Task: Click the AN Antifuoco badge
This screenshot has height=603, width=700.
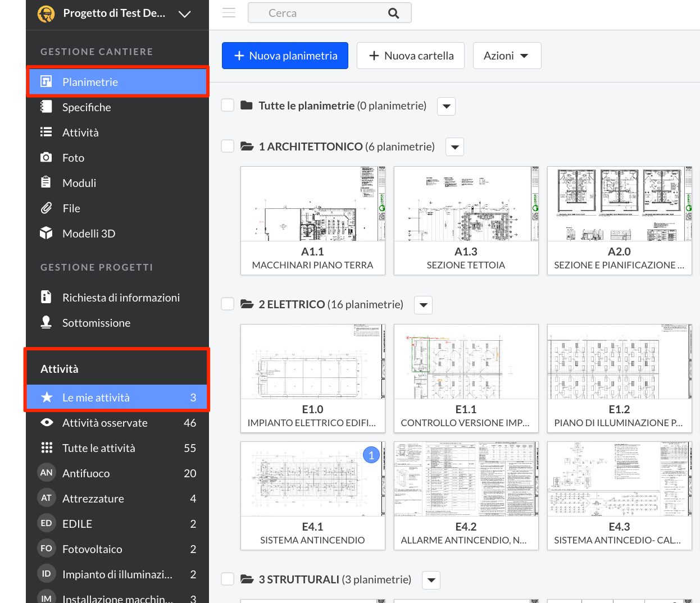Action: coord(46,473)
